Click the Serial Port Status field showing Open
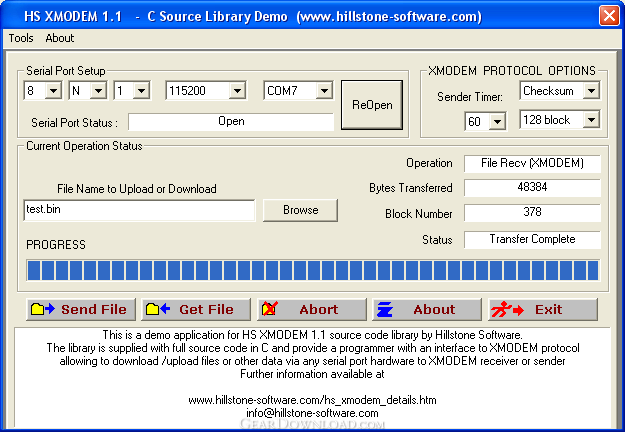Image resolution: width=625 pixels, height=432 pixels. pyautogui.click(x=231, y=122)
